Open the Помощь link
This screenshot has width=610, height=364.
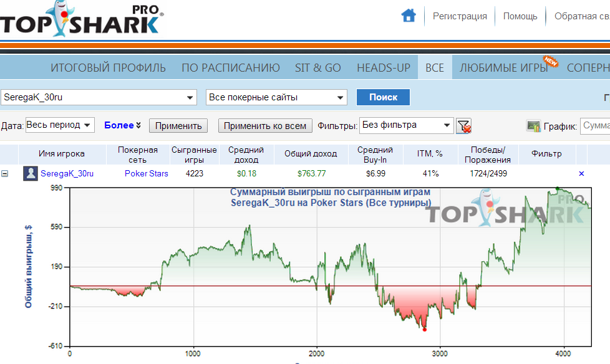point(520,16)
